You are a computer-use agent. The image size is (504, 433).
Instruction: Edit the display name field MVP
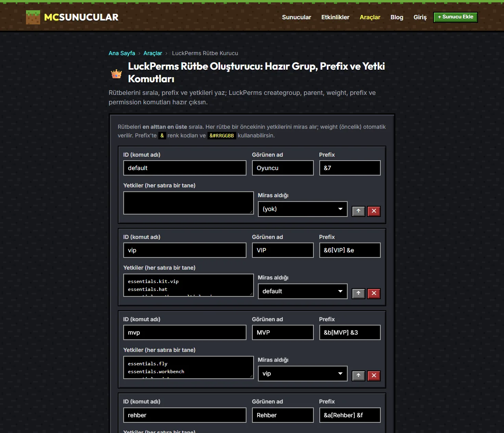pos(283,333)
